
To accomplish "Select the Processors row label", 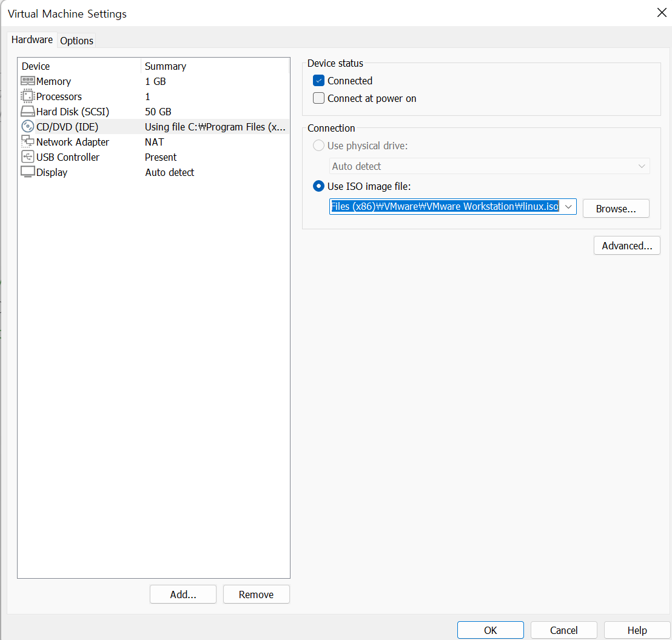I will tap(59, 96).
